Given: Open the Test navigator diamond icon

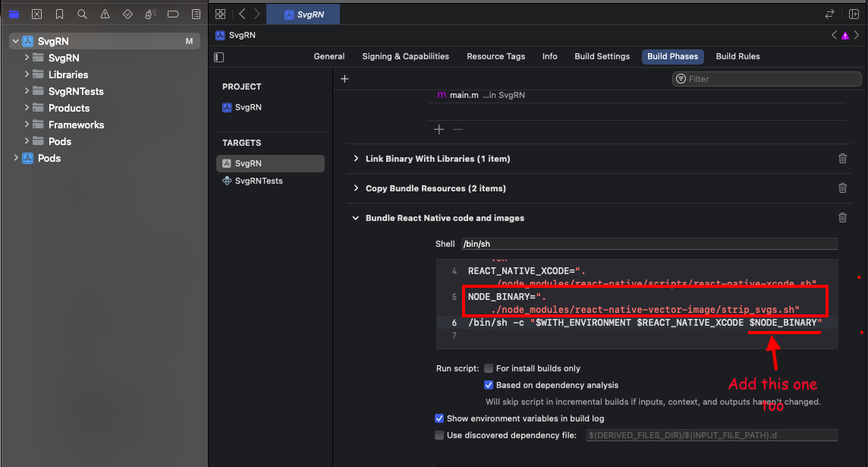Looking at the screenshot, I should [x=128, y=14].
